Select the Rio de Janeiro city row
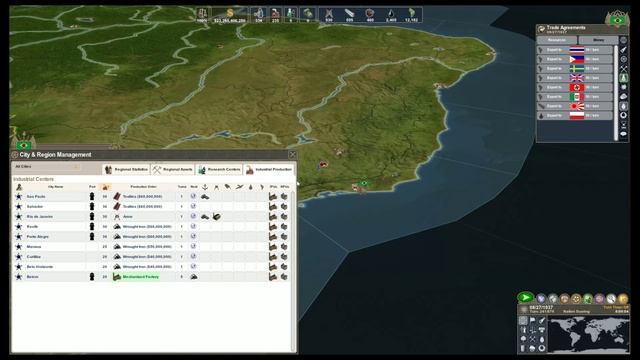 pyautogui.click(x=151, y=217)
